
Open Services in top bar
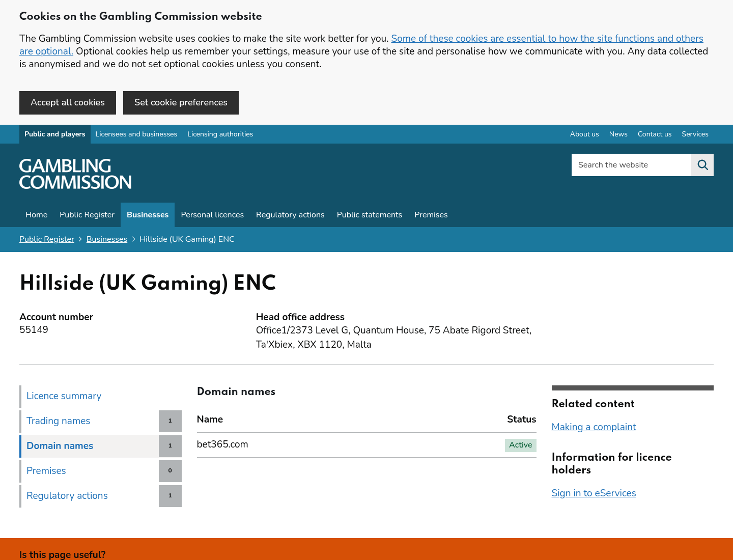pyautogui.click(x=695, y=134)
